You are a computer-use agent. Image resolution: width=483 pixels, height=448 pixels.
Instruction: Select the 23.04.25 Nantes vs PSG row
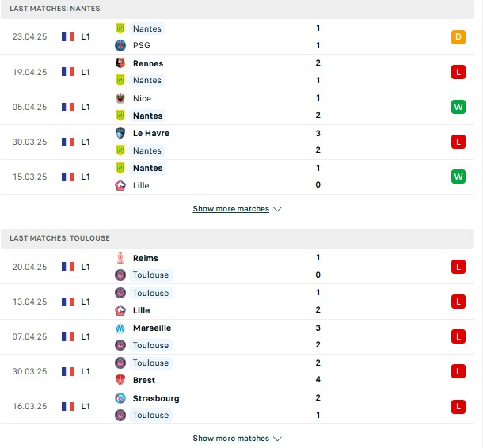click(x=238, y=36)
